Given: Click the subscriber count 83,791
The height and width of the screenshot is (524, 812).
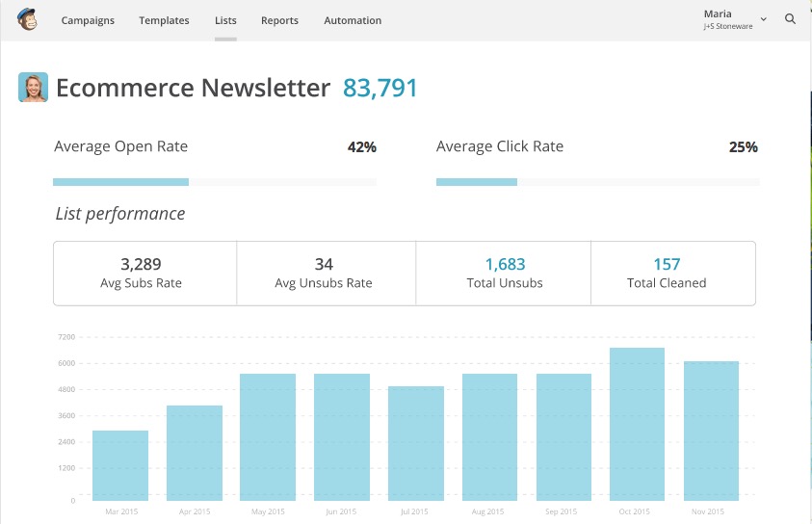Looking at the screenshot, I should click(x=380, y=88).
